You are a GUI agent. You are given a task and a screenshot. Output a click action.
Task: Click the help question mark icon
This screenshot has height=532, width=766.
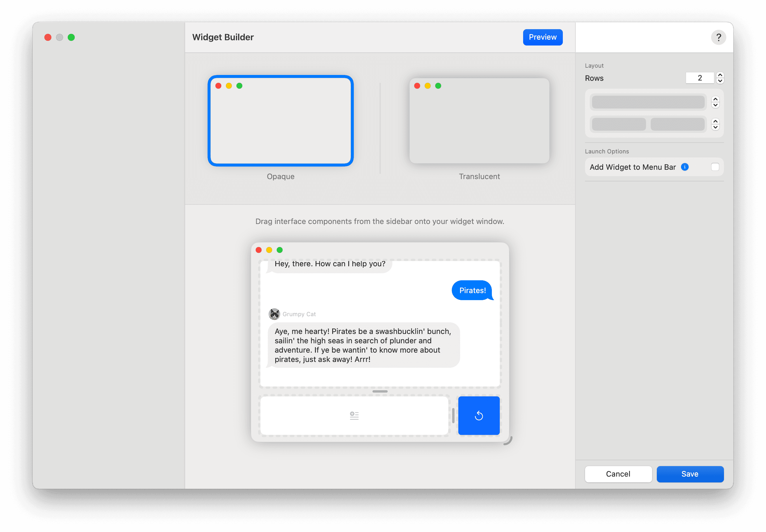[718, 37]
